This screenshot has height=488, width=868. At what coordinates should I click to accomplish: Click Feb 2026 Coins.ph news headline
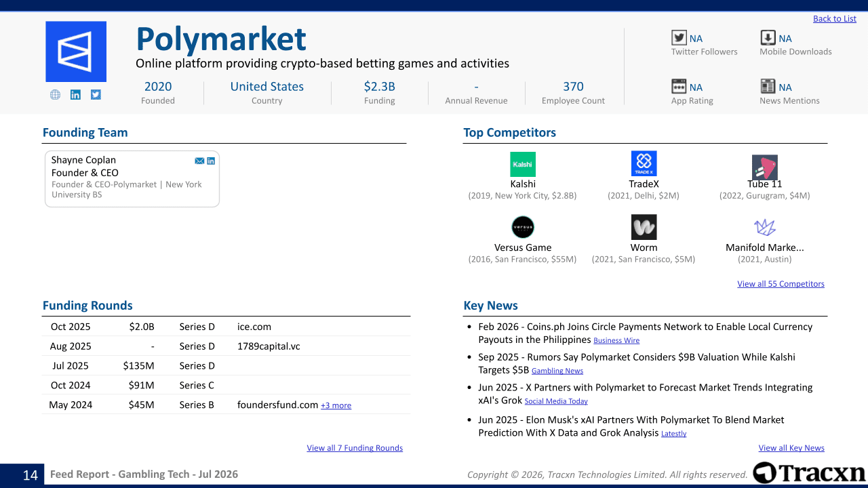[x=645, y=333]
